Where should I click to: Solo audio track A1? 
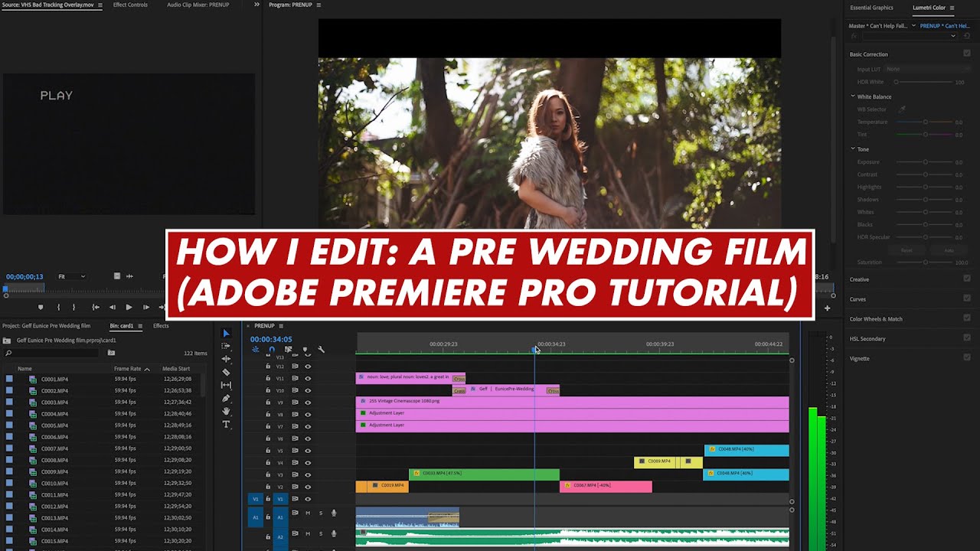321,513
